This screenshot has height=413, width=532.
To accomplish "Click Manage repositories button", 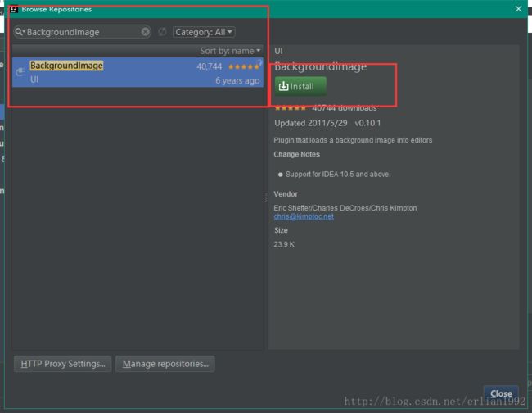I will [165, 364].
